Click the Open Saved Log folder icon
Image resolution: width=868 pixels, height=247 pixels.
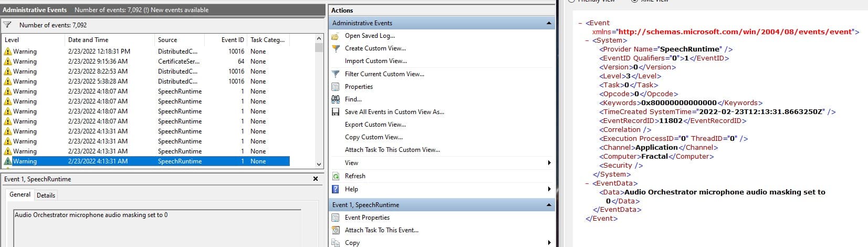(336, 36)
